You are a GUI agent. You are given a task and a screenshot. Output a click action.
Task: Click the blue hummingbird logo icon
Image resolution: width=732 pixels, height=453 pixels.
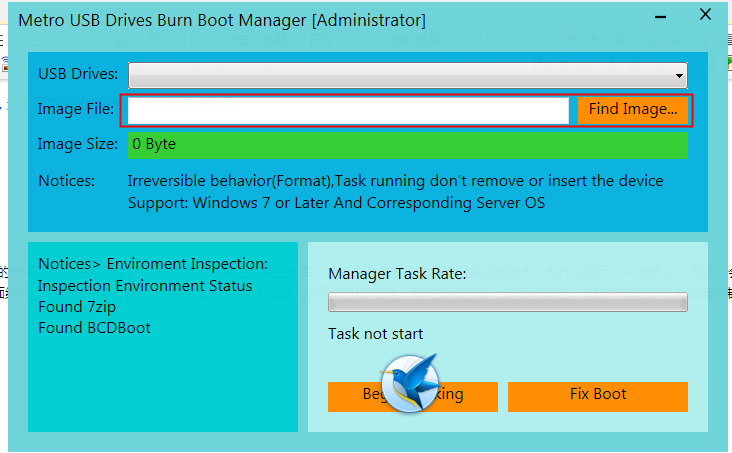(410, 383)
